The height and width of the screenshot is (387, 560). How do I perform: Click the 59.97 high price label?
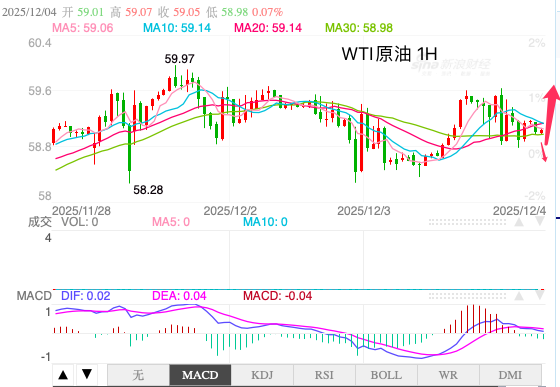[179, 59]
